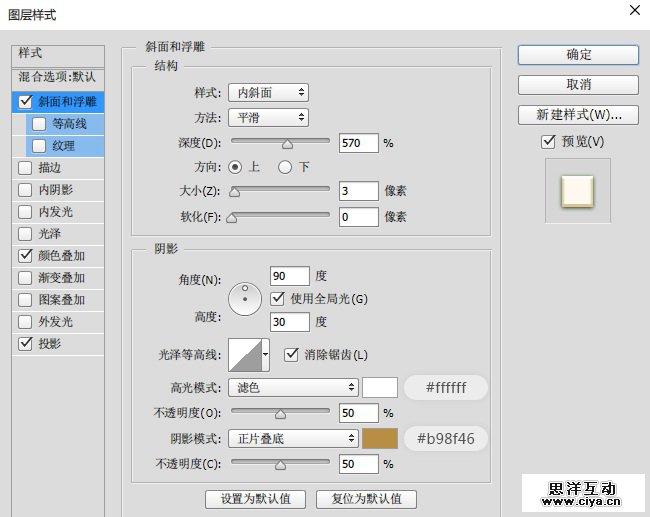The height and width of the screenshot is (517, 650).
Task: Select the 下 direction radio button
Action: point(285,167)
